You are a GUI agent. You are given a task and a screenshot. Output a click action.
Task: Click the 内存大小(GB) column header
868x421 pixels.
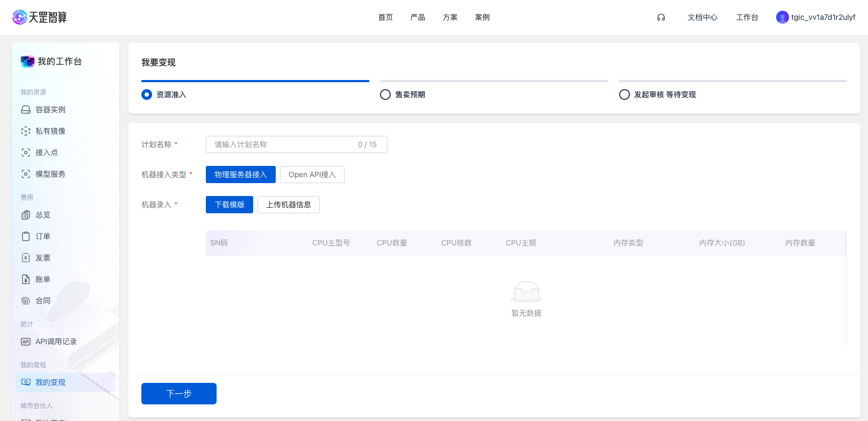722,243
